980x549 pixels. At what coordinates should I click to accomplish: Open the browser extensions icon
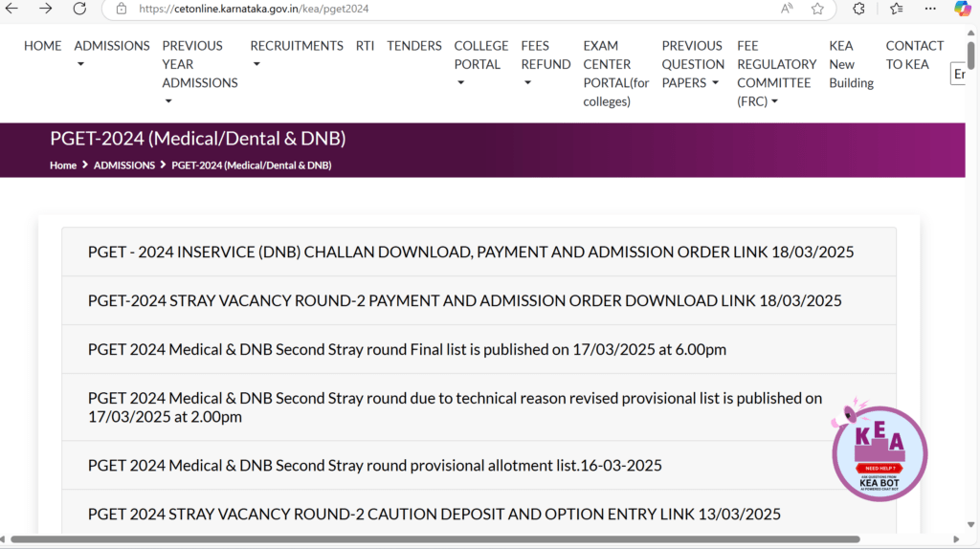pyautogui.click(x=858, y=9)
